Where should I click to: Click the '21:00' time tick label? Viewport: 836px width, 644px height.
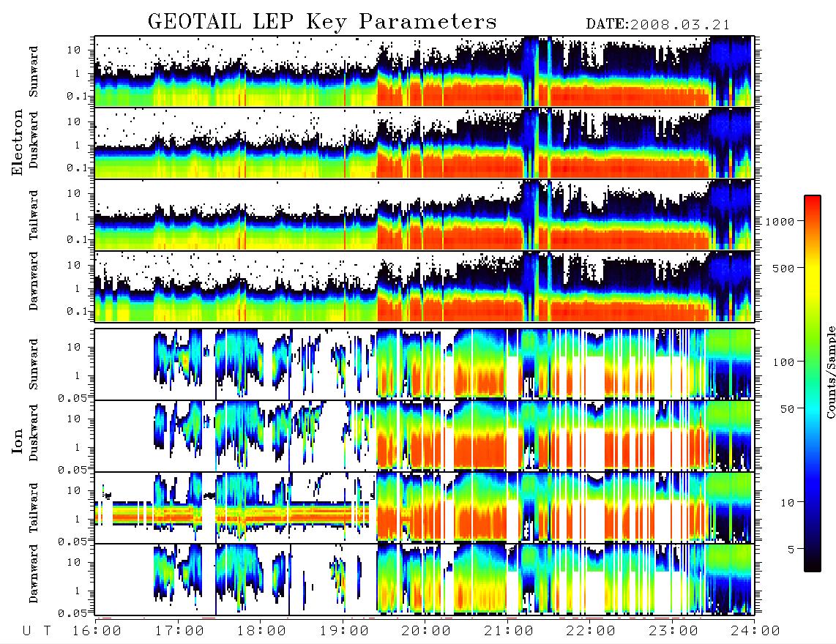[509, 632]
